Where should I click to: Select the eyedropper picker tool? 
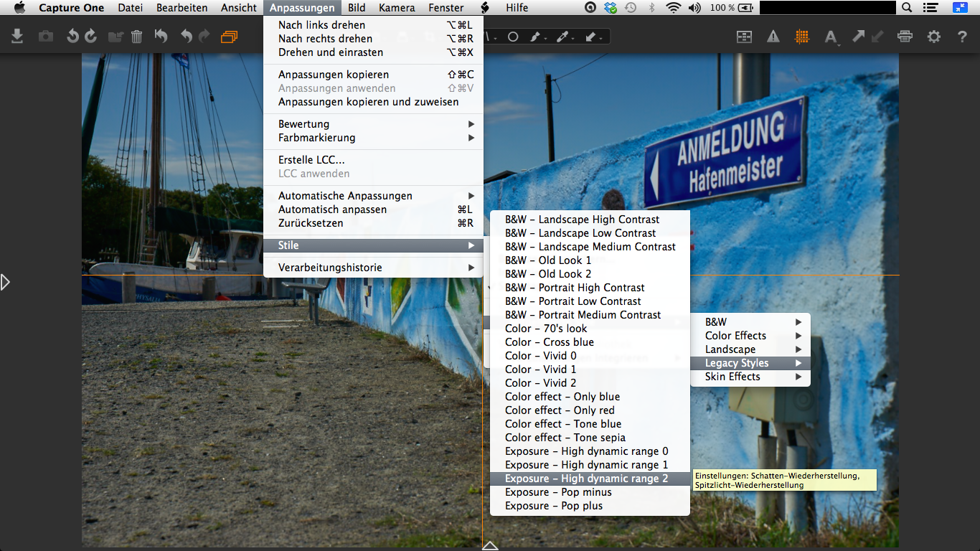pyautogui.click(x=563, y=37)
